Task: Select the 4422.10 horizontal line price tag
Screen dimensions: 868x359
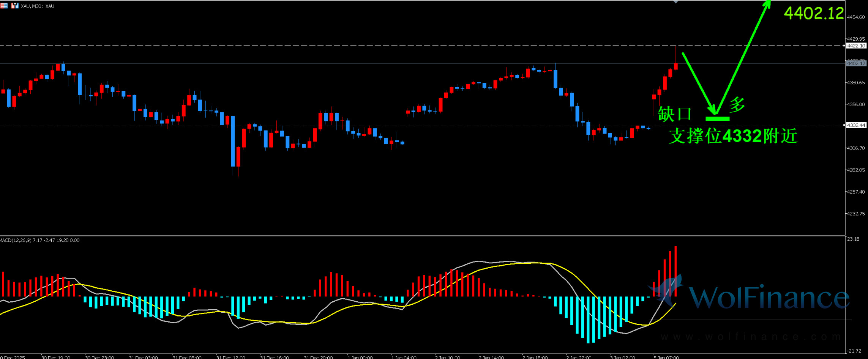Action: click(856, 46)
